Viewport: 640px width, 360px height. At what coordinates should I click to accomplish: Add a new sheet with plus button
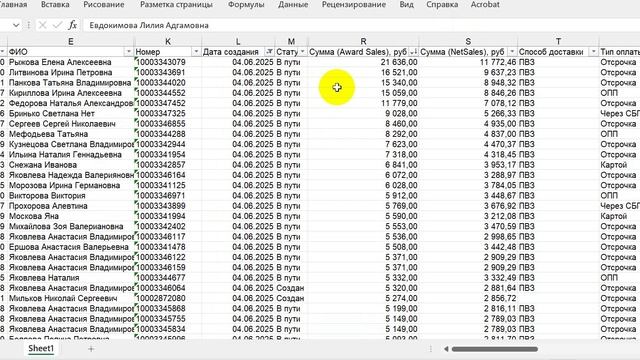[x=91, y=349]
